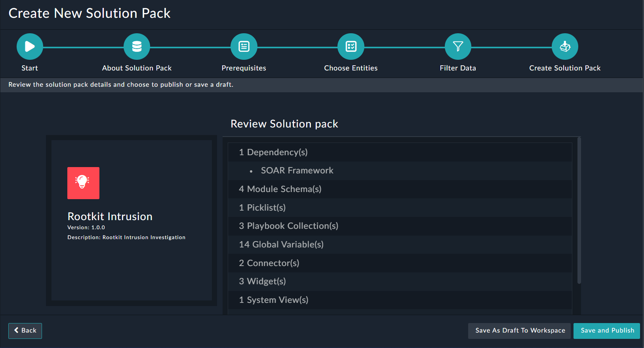Click the Description: Rootkit Intrusion Investigation text
Viewport: 644px width, 348px height.
tap(126, 238)
